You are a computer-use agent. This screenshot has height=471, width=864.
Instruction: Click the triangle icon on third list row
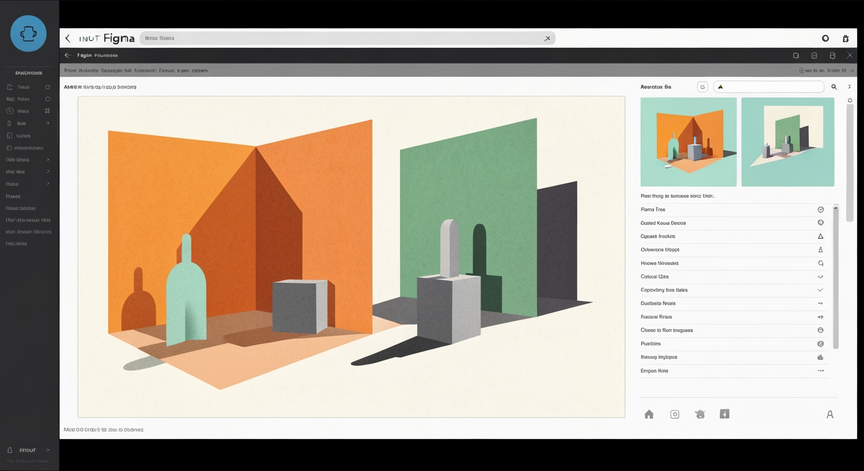coord(820,236)
